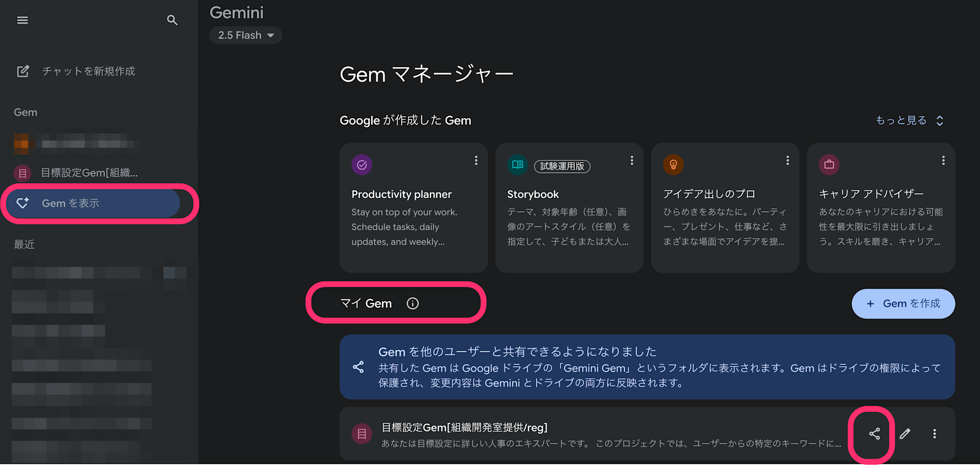Open the キャリア アドバイザー card
Screen dimensions: 980x465
(x=881, y=207)
